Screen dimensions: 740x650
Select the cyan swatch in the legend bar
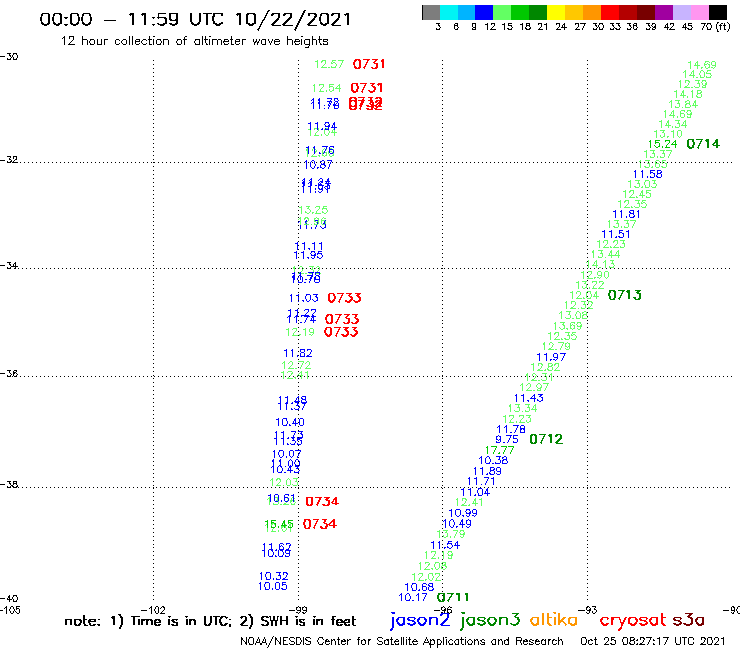click(x=448, y=12)
